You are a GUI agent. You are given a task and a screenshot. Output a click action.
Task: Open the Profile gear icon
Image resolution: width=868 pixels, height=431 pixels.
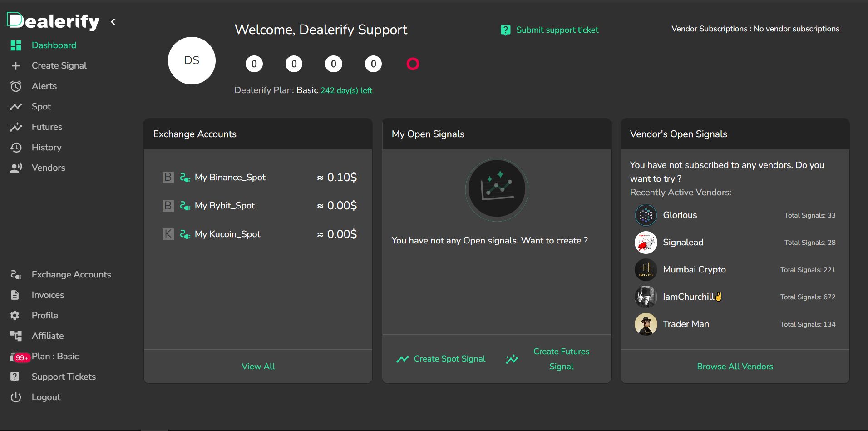coord(15,315)
